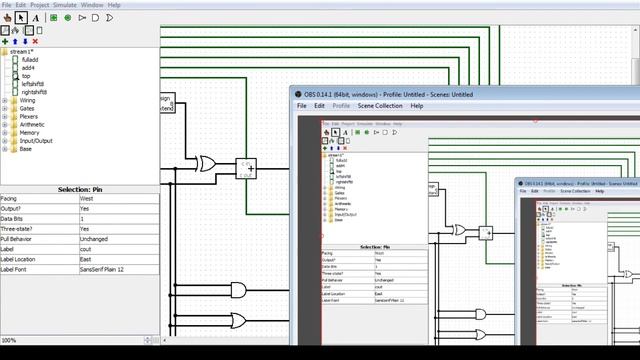Image resolution: width=640 pixels, height=360 pixels.
Task: Select the AND gate near the canvas bottom
Action: [238, 290]
